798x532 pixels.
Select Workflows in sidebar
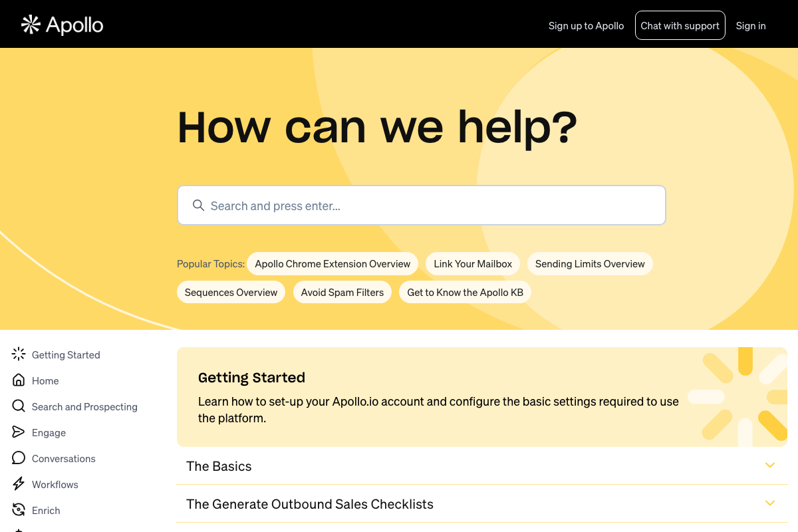55,484
